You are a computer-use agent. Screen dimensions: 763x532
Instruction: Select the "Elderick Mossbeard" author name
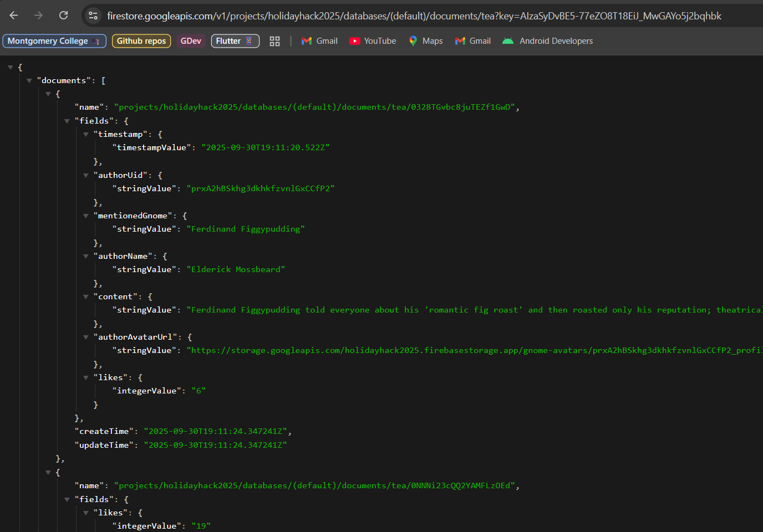236,269
